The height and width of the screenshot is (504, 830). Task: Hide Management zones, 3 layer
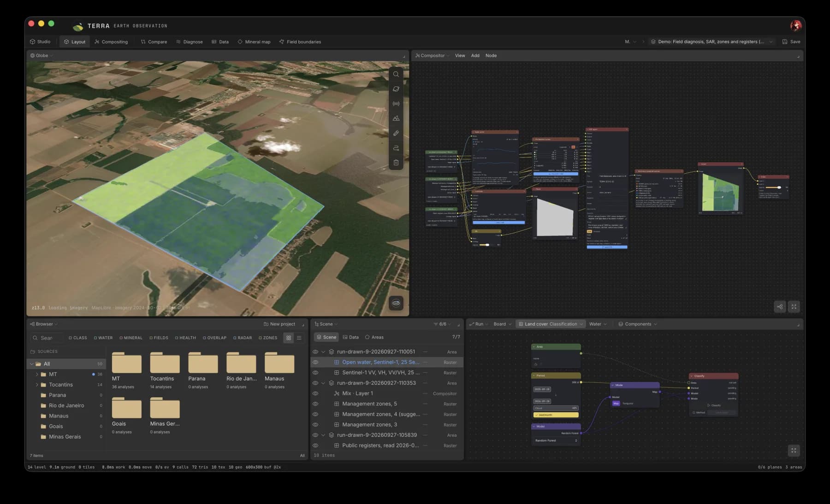[x=315, y=425]
